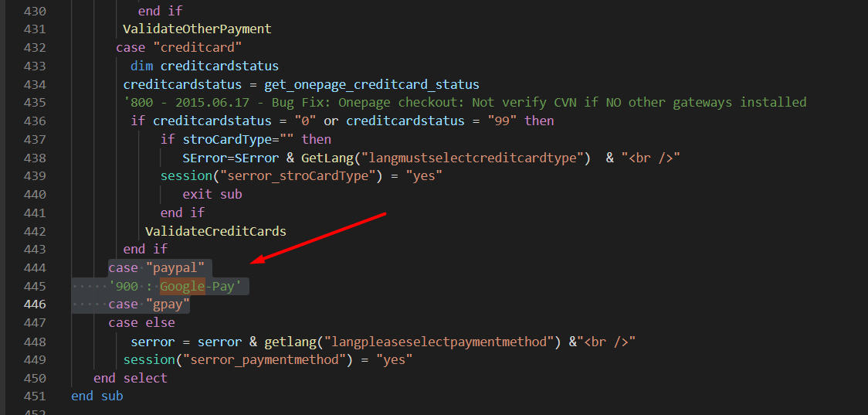
Task: Click line number 434 in the gutter
Action: (34, 84)
